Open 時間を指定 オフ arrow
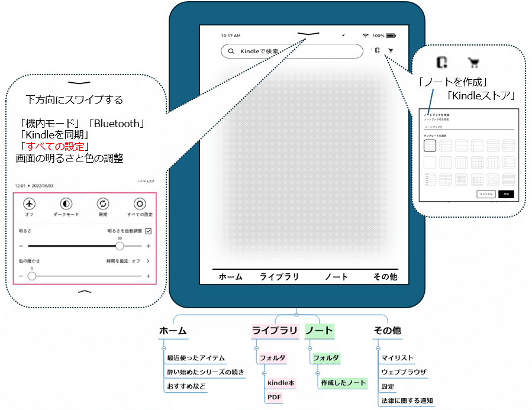 pos(148,261)
